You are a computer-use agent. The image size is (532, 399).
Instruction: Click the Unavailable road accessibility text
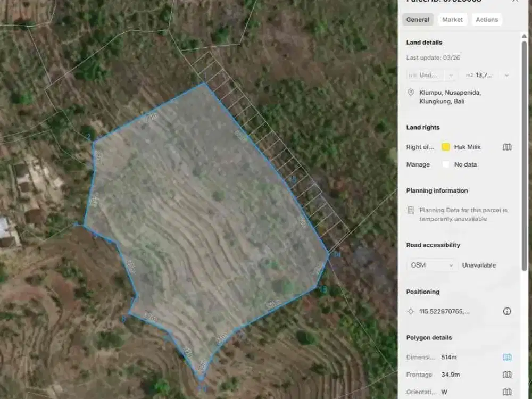click(479, 265)
